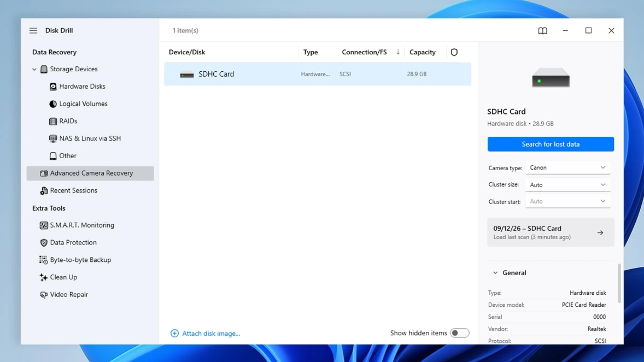The width and height of the screenshot is (644, 362).
Task: Click the plus icon beside Attach disk image
Action: coord(174,333)
